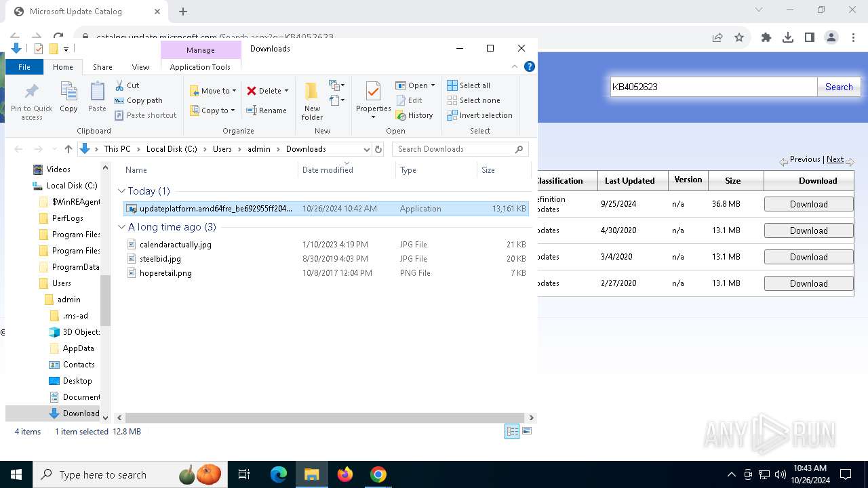Click Select none in ribbon
Viewport: 868px width, 488px height.
point(473,100)
